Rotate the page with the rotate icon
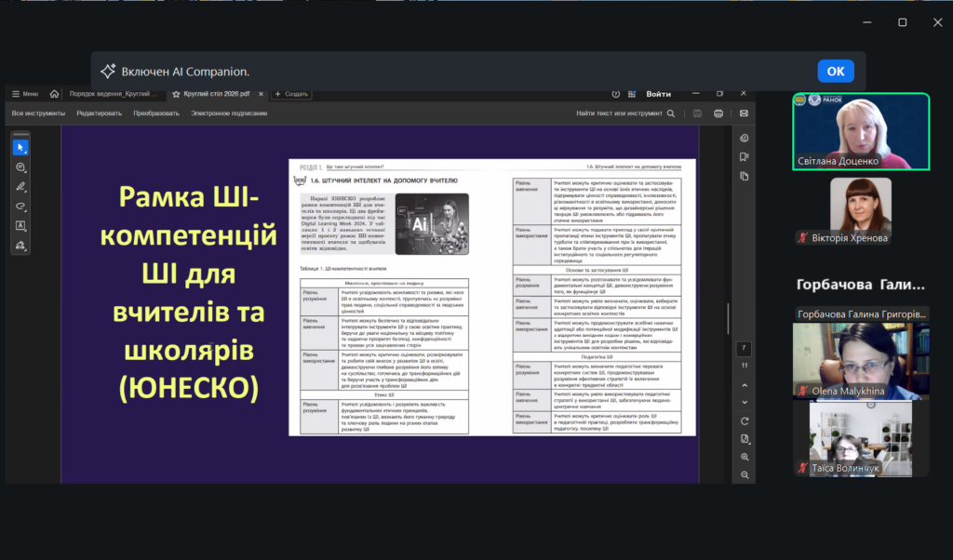Viewport: 953px width, 560px height. click(x=745, y=420)
